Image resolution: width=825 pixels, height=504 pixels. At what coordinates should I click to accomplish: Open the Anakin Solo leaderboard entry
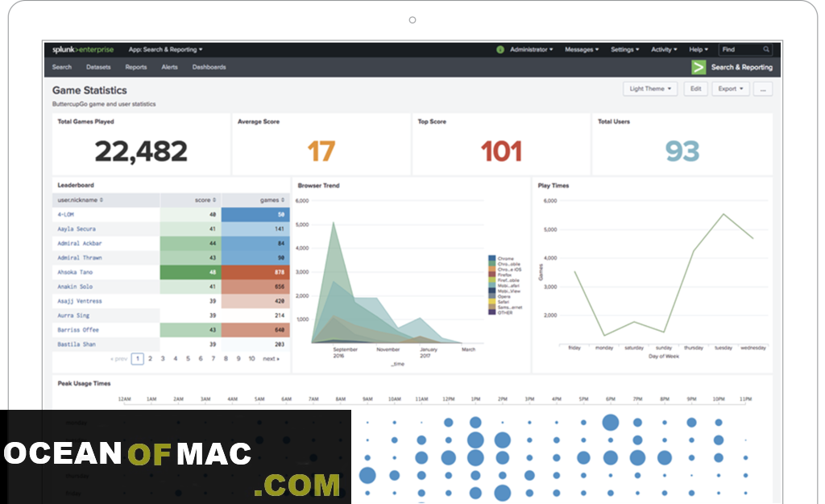pyautogui.click(x=75, y=287)
